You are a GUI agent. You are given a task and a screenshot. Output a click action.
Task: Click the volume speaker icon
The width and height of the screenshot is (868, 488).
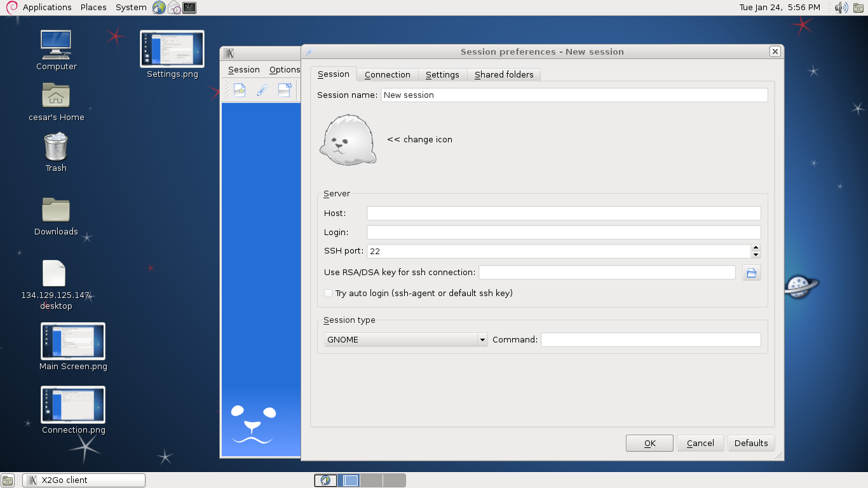841,8
